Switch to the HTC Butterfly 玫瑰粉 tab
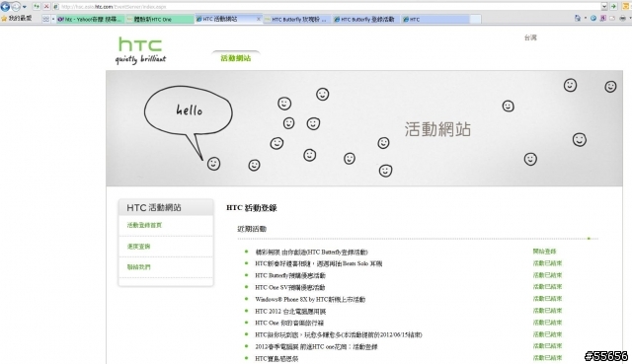Image resolution: width=632 pixels, height=364 pixels. [297, 19]
